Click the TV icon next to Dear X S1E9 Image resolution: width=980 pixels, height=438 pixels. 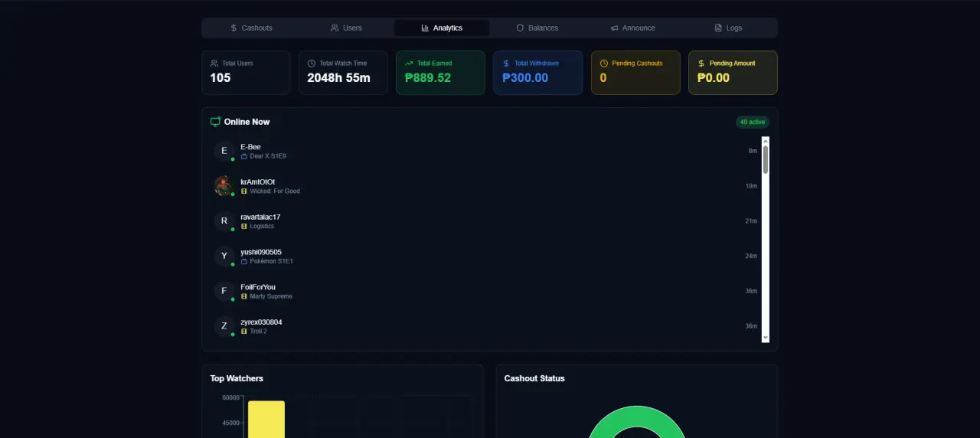[x=244, y=156]
